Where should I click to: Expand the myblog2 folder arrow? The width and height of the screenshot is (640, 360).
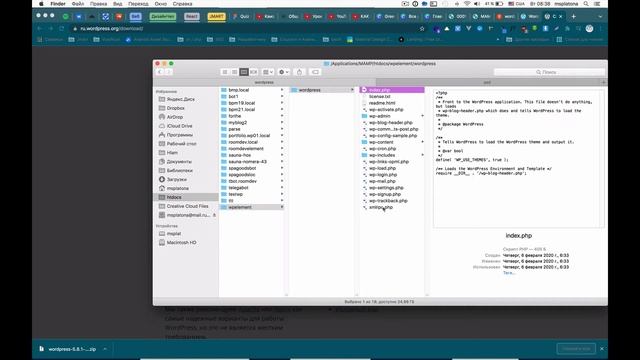tap(282, 122)
